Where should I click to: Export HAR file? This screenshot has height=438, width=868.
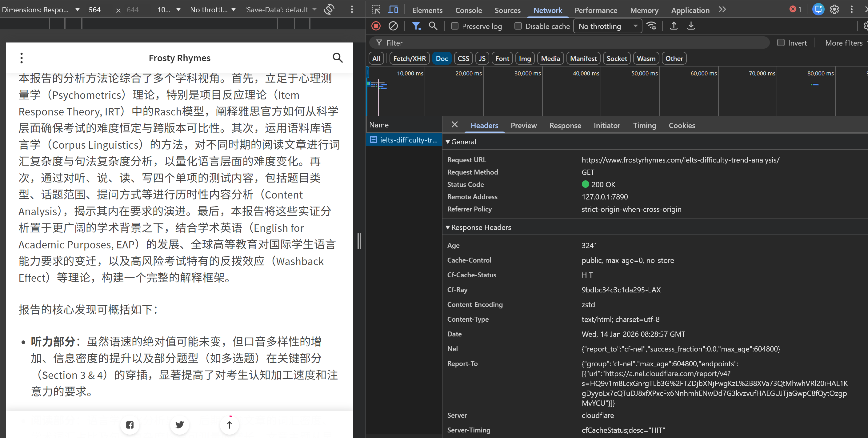tap(691, 26)
